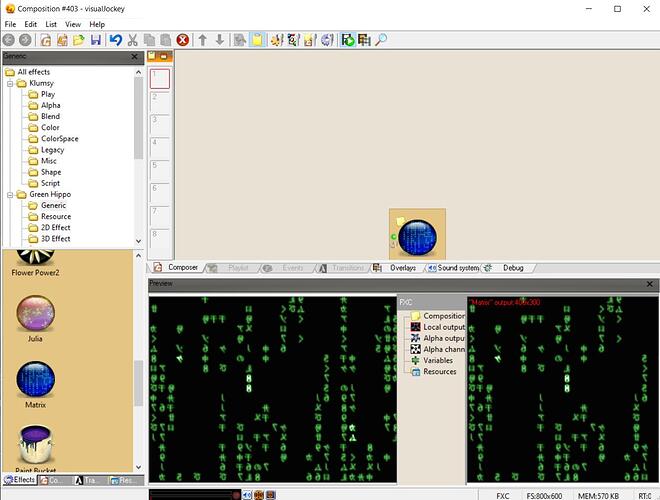Switch to the Sound system tab

click(454, 268)
